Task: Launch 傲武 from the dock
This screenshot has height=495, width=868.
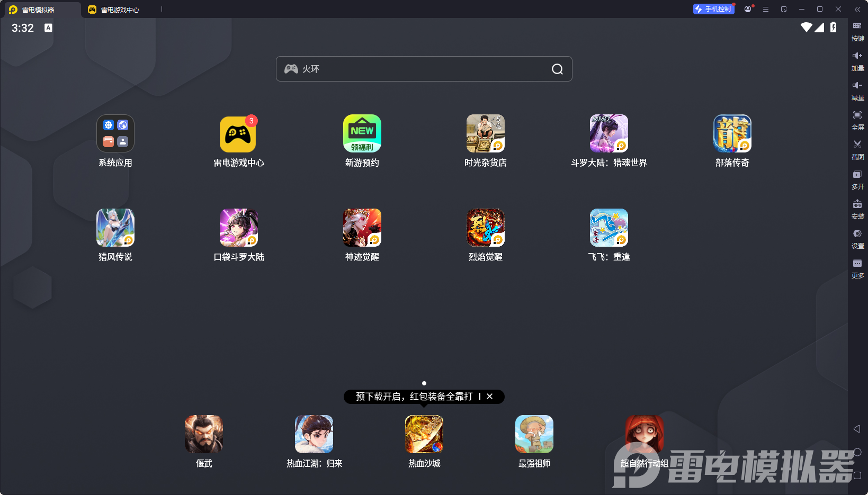Action: (204, 434)
